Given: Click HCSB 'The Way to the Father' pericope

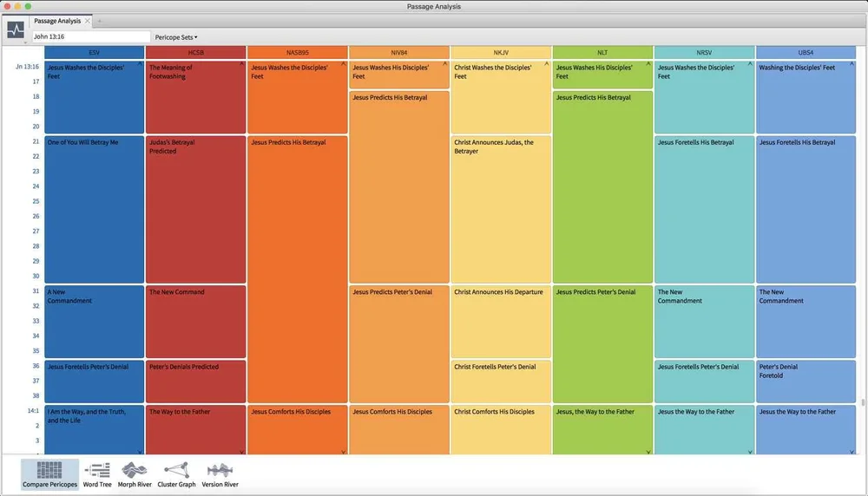Looking at the screenshot, I should coord(196,429).
